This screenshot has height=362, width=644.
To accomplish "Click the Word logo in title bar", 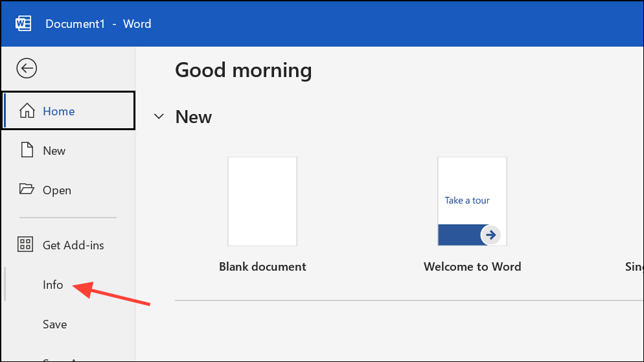I will (x=23, y=24).
